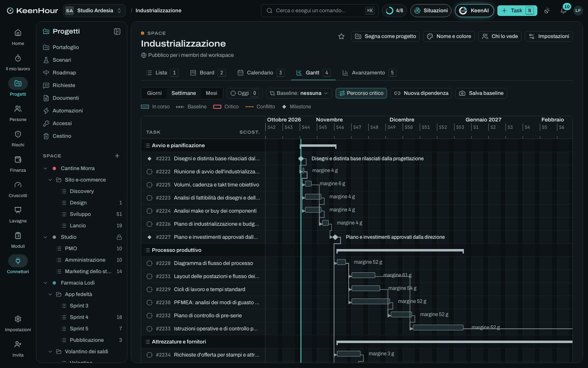The width and height of the screenshot is (588, 368).
Task: Open Rischi shield icon in sidebar
Action: click(18, 134)
